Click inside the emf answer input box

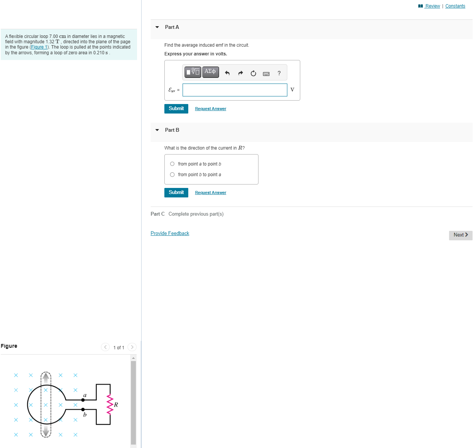[235, 90]
